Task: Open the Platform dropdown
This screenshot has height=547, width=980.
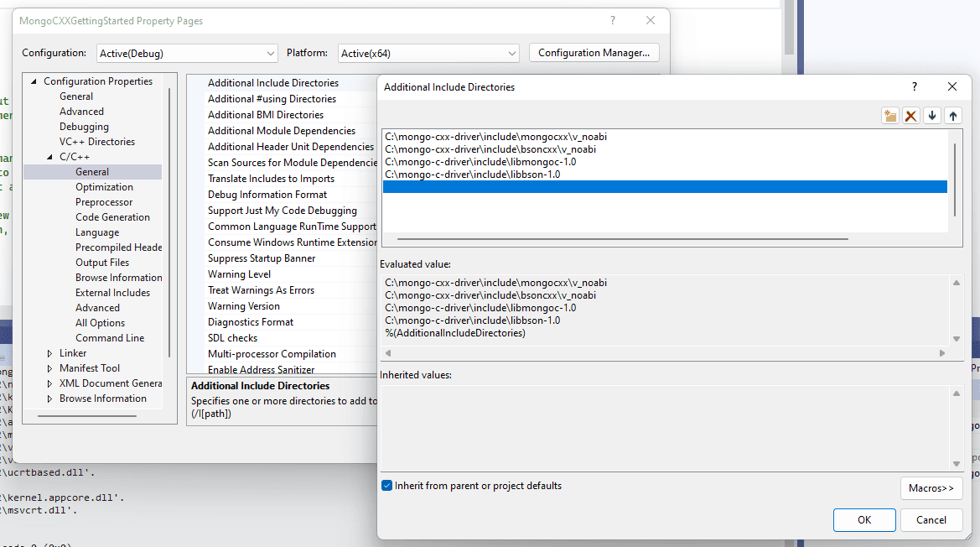Action: coord(428,53)
